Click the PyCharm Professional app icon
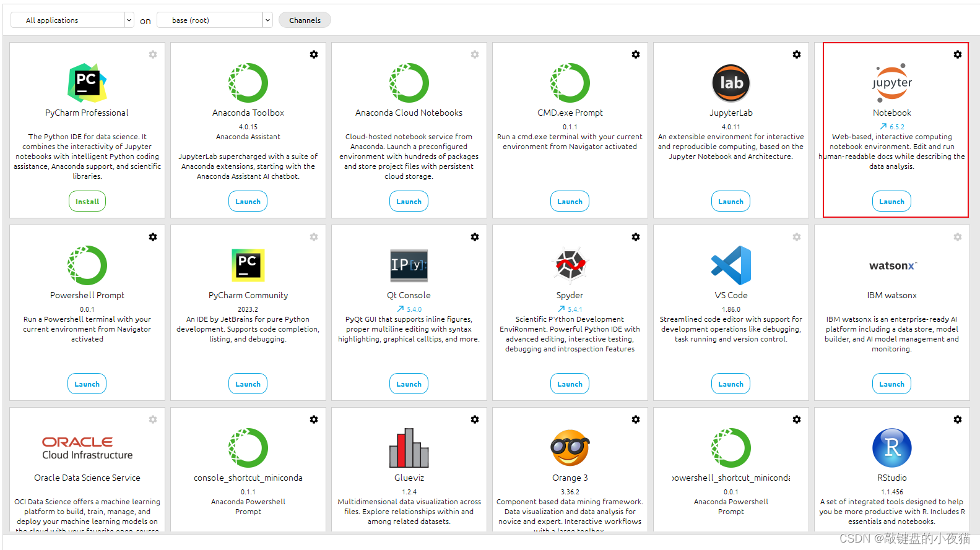980x550 pixels. coord(87,83)
